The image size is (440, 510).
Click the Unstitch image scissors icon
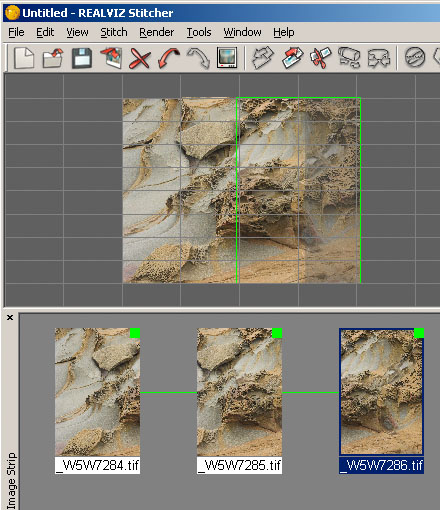pos(321,58)
